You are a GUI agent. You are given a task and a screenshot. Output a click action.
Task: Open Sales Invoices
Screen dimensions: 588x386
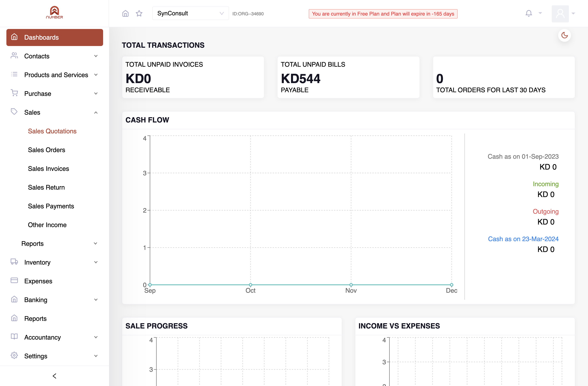click(48, 169)
